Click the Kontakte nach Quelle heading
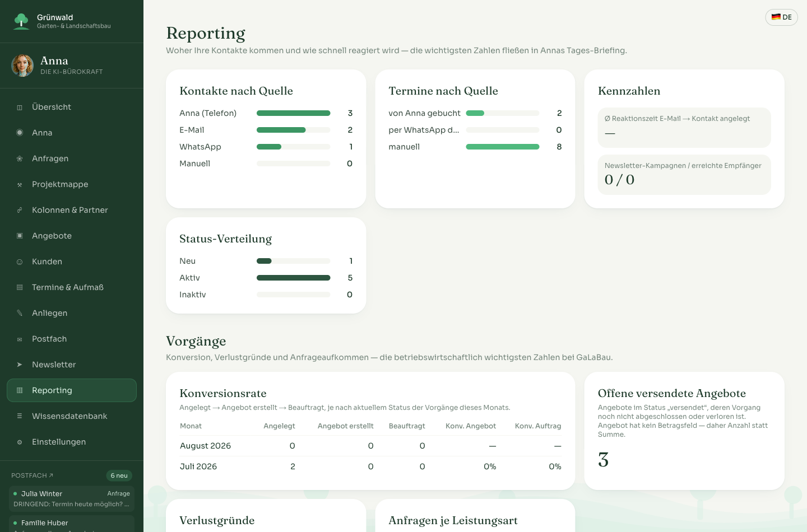 236,91
